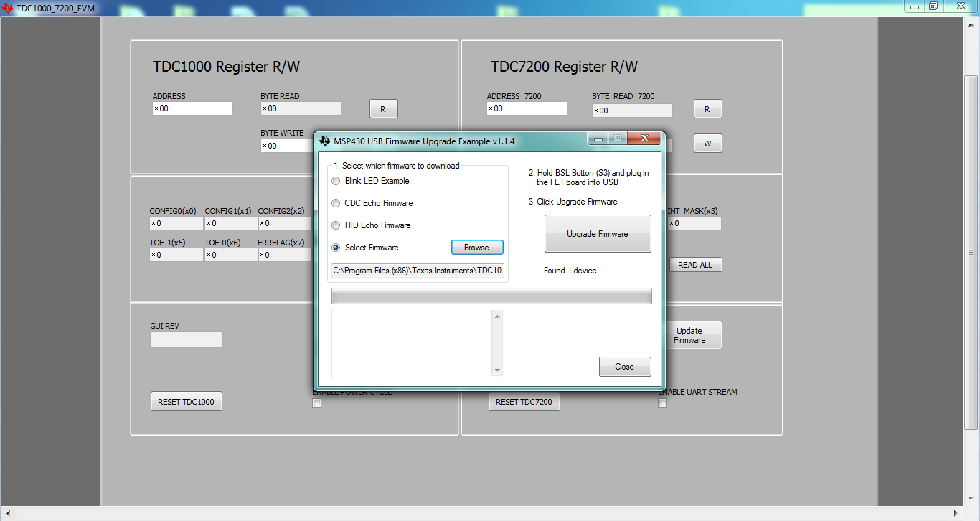The image size is (980, 521).
Task: Click the 'TDC7200 Register R/W' heading
Action: click(565, 67)
